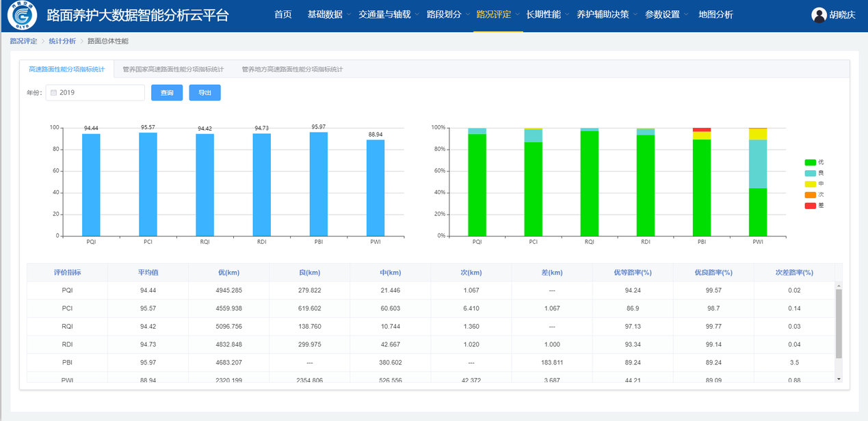Click the user avatar icon

pos(819,15)
